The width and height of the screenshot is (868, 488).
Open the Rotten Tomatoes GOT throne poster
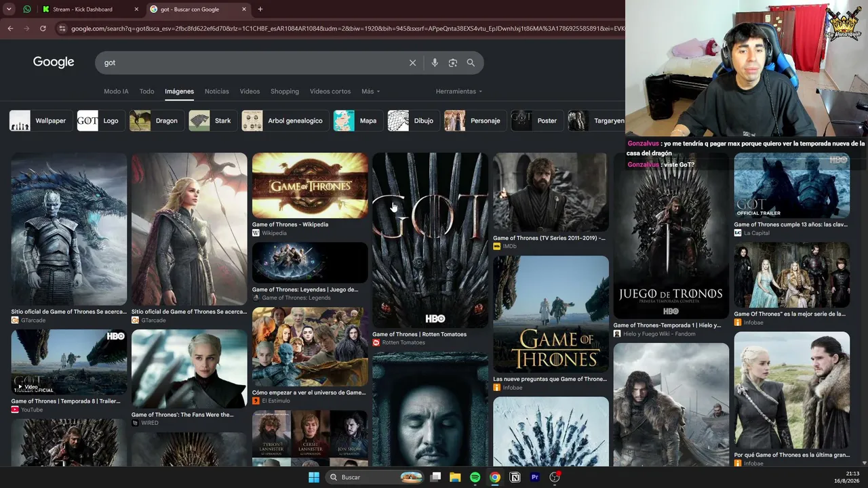(x=430, y=240)
